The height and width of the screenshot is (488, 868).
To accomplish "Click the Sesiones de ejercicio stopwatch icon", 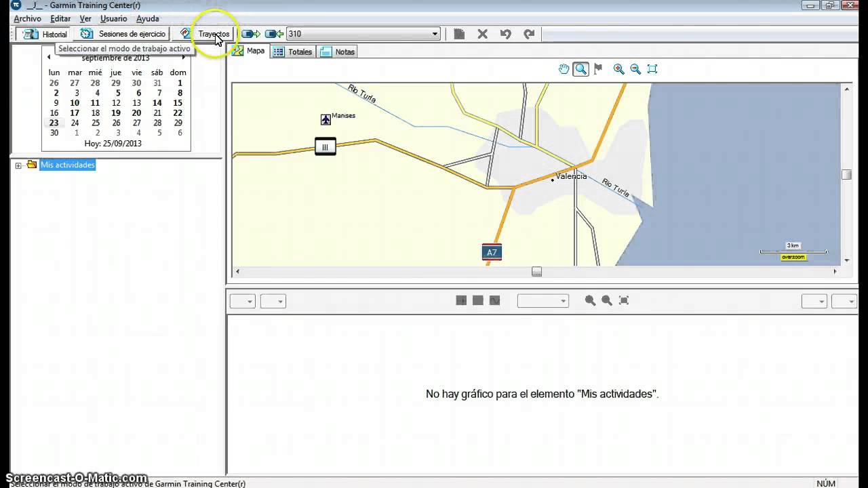I will click(86, 34).
